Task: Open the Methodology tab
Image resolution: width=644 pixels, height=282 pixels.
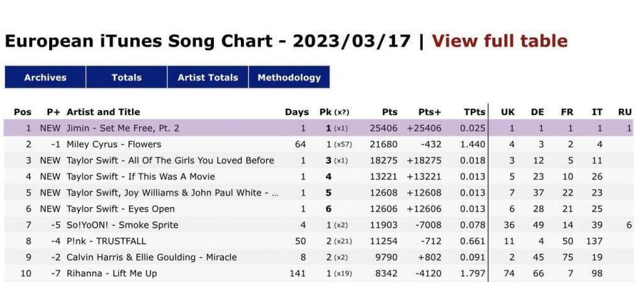Action: point(289,77)
